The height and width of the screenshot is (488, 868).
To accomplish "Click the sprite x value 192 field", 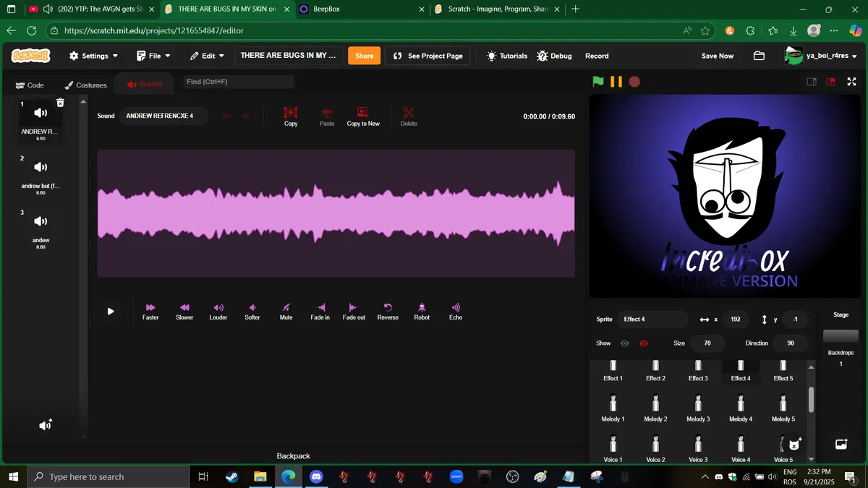I will coord(735,320).
